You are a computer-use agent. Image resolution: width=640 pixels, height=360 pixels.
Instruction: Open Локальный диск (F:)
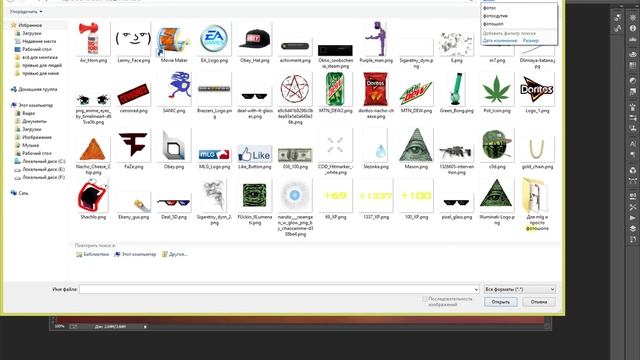tap(44, 178)
